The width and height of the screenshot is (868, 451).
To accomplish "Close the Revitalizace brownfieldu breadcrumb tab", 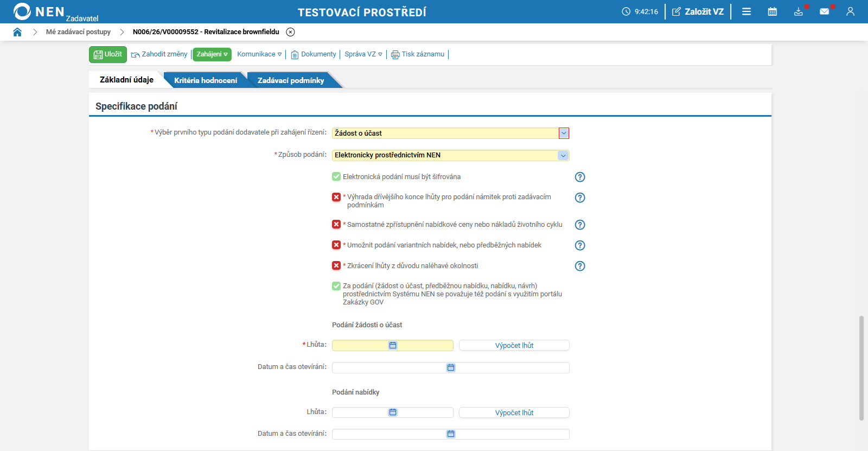I will (x=291, y=32).
